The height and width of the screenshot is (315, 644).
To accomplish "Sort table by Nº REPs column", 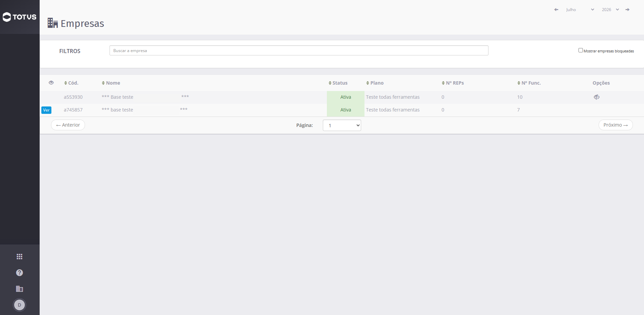I will click(453, 83).
